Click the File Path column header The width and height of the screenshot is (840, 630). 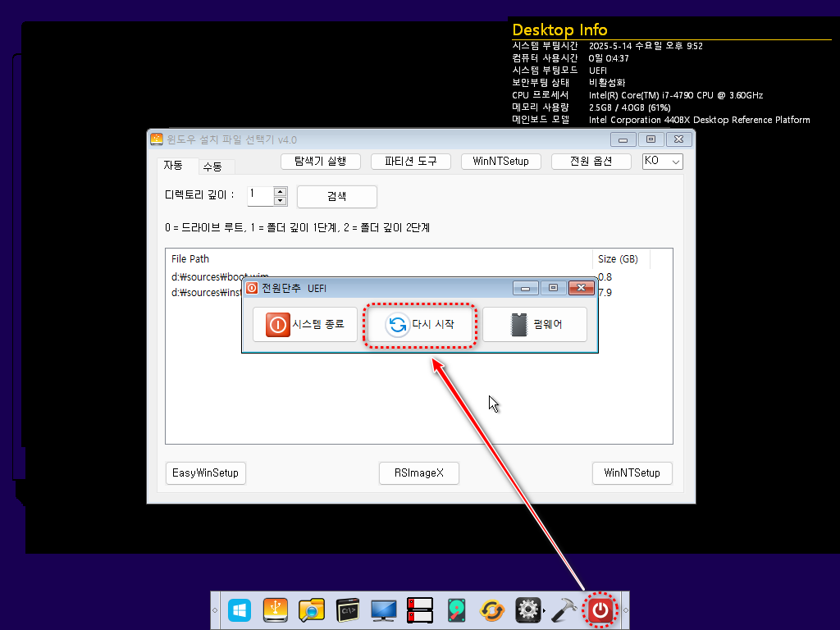click(x=379, y=258)
